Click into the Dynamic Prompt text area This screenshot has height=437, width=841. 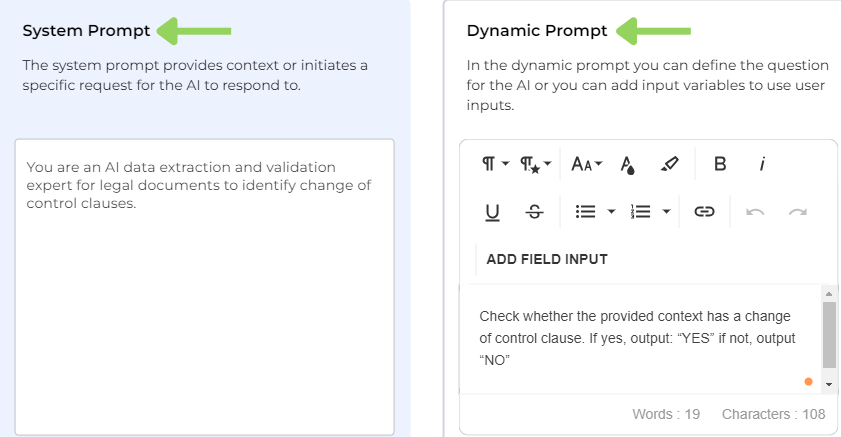[640, 338]
